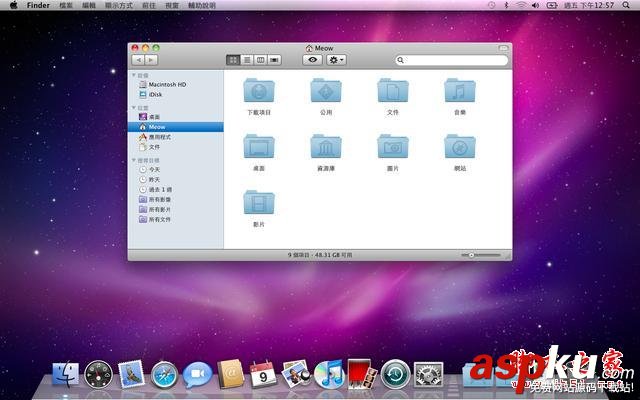Image resolution: width=640 pixels, height=400 pixels.
Task: Select 桌面 Desktop in the sidebar
Action: [176, 117]
